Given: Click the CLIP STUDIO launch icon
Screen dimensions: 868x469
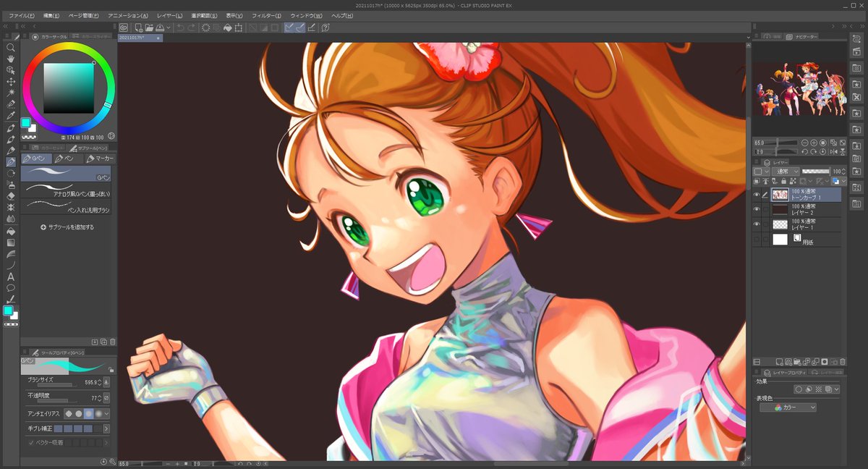Looking at the screenshot, I should click(x=124, y=28).
